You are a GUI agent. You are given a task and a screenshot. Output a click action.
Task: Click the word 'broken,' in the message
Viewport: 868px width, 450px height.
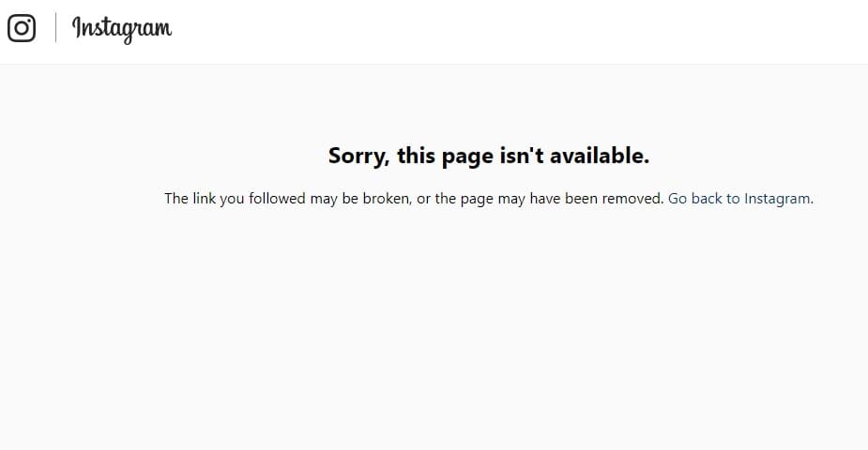[388, 199]
